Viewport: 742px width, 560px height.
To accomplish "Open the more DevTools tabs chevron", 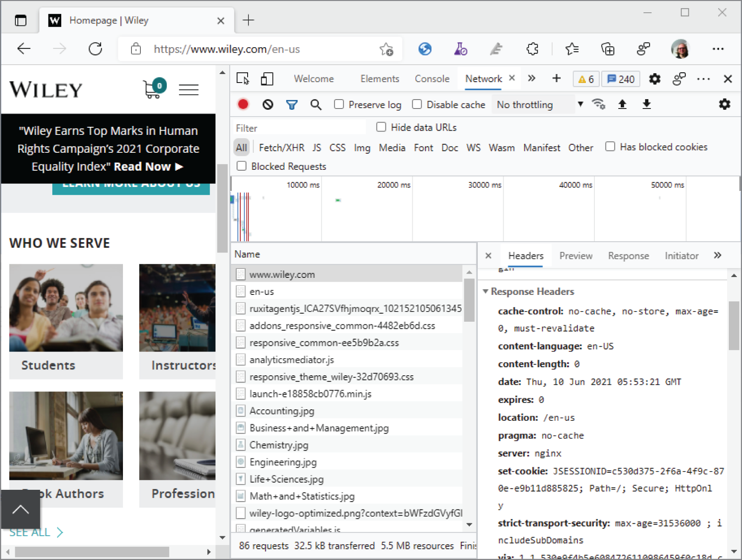I will (531, 79).
